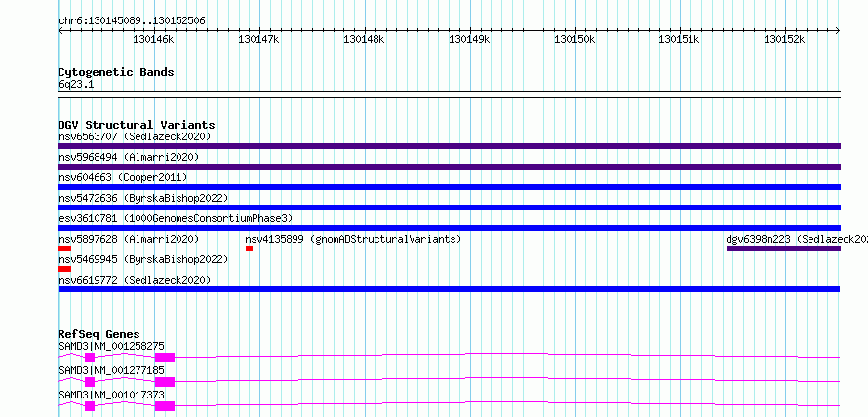Click the red nsv5897628 variant marker
This screenshot has height=417, width=868.
pyautogui.click(x=64, y=248)
